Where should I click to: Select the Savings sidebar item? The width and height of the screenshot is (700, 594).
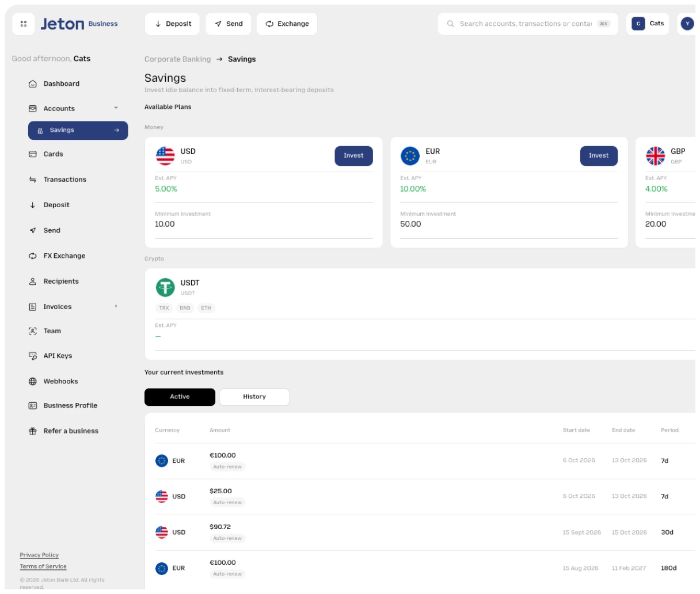click(78, 131)
